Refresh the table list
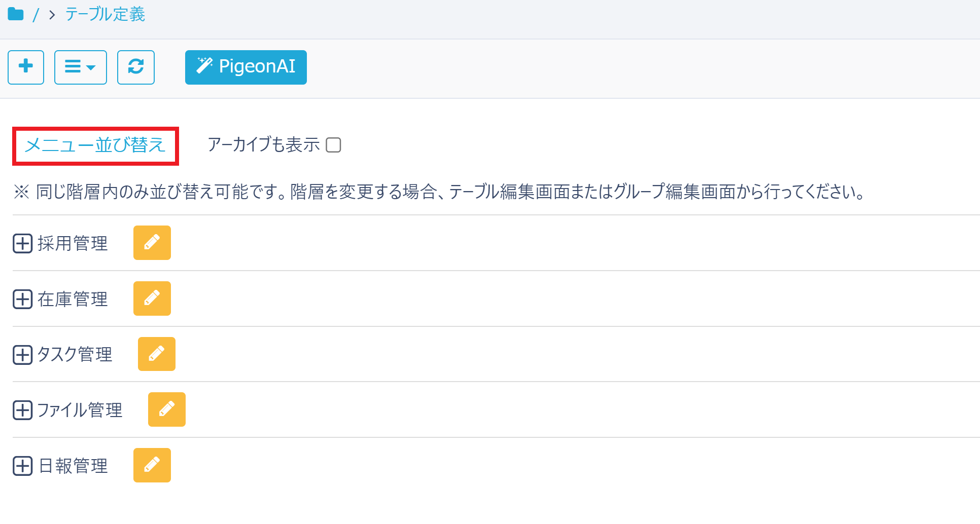The height and width of the screenshot is (524, 980). [x=135, y=67]
